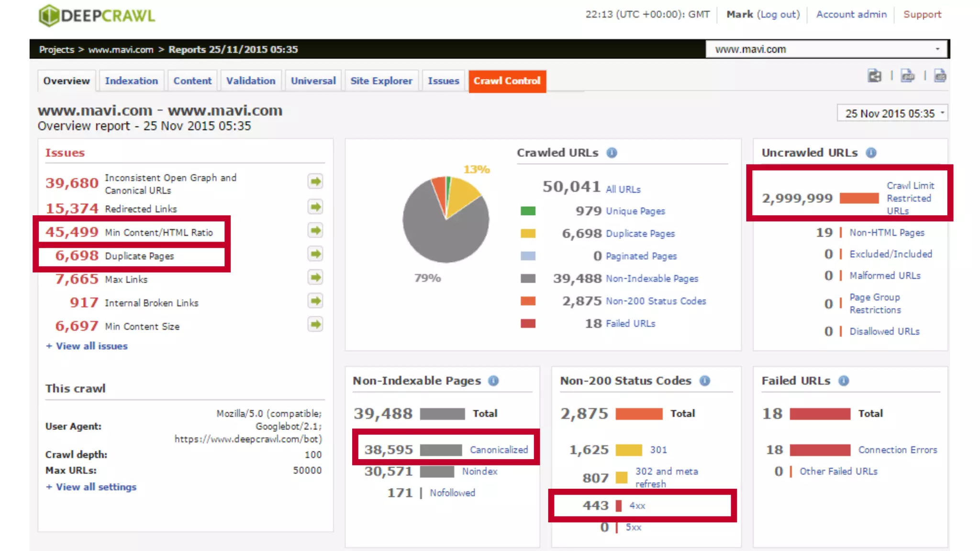
Task: Click the arrow beside Internal Broken Links
Action: point(315,301)
